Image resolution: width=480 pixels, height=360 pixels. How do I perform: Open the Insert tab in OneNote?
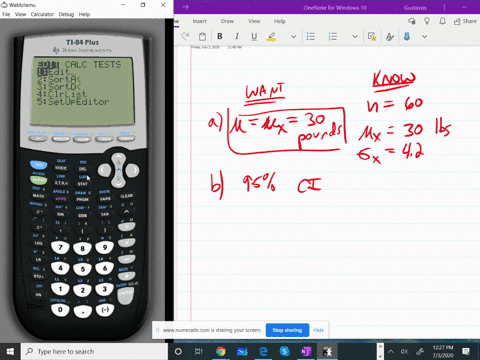[199, 21]
